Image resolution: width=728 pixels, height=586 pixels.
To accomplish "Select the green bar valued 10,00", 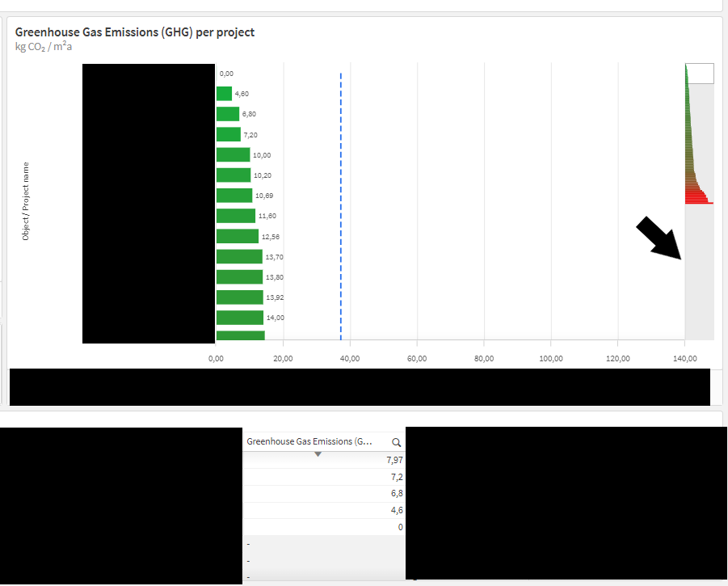I will (x=233, y=154).
